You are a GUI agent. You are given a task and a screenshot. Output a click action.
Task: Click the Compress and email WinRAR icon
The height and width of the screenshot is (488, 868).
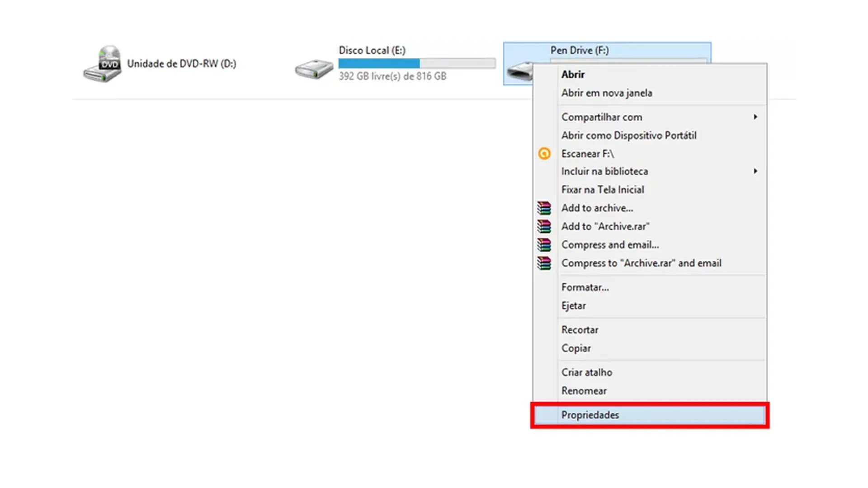[544, 244]
